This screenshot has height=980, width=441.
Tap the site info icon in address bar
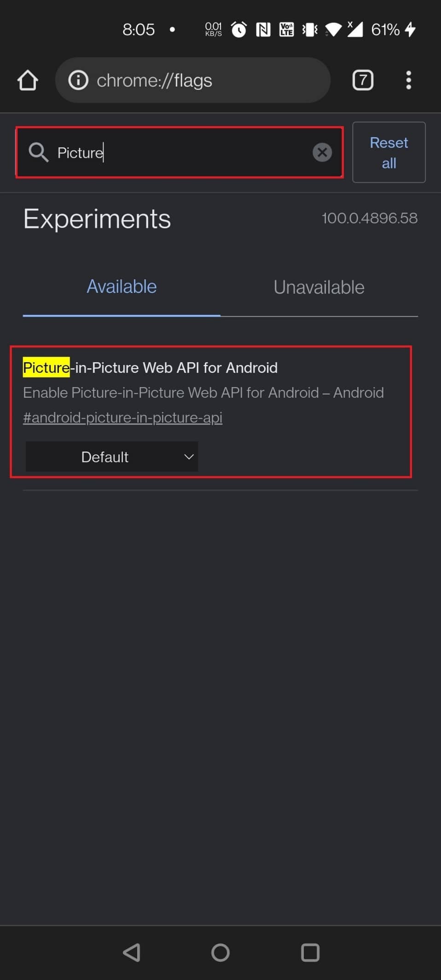78,81
